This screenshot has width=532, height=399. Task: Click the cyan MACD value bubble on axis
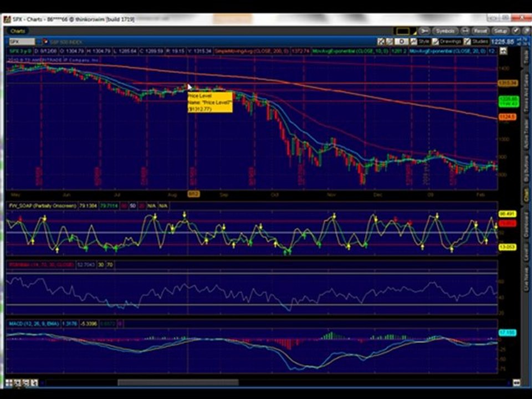[507, 333]
